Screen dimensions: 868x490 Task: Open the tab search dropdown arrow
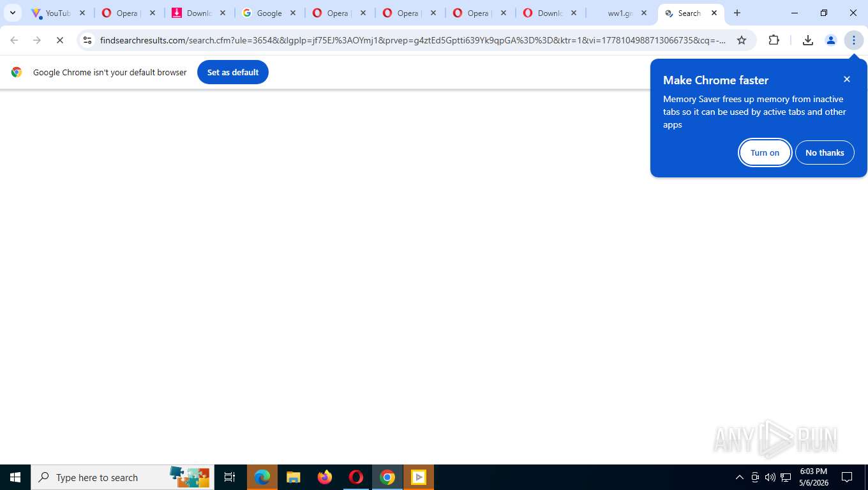[12, 13]
